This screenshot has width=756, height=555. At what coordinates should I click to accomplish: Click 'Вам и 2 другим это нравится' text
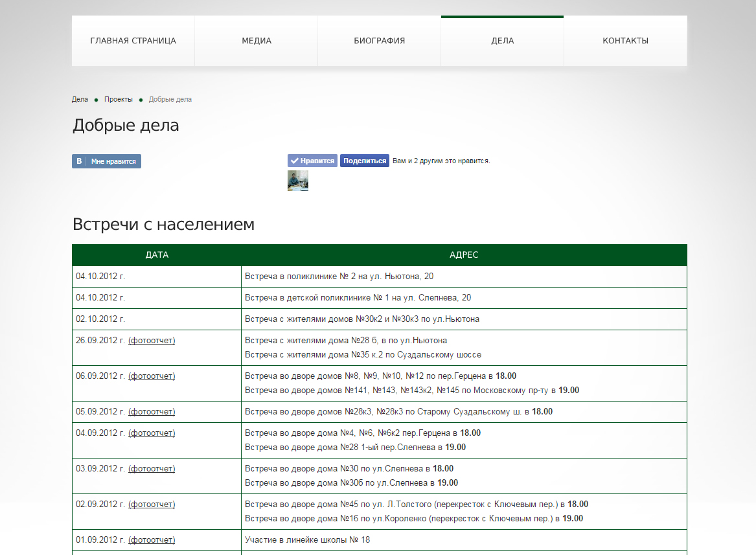pos(441,161)
